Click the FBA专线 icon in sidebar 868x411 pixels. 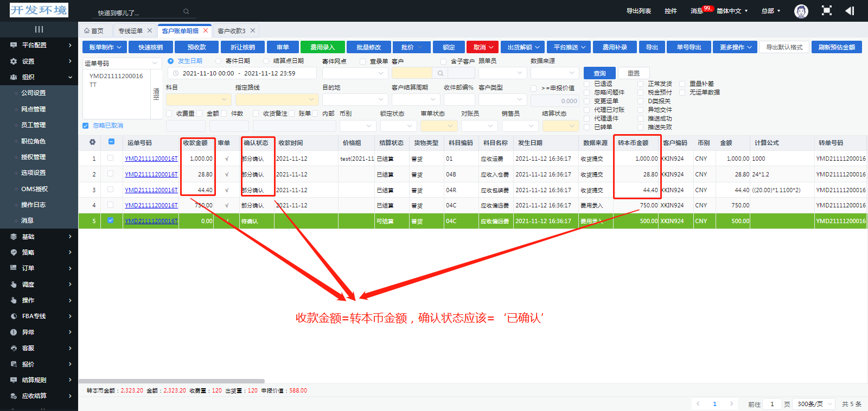coord(14,316)
